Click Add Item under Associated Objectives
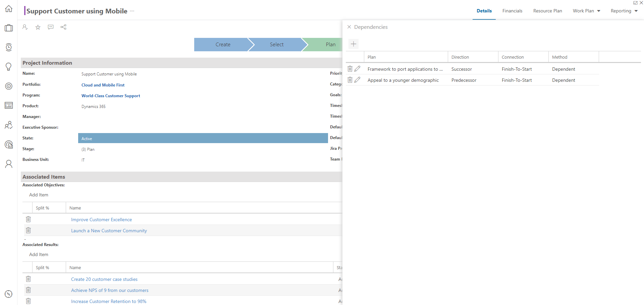644x305 pixels. pos(39,195)
